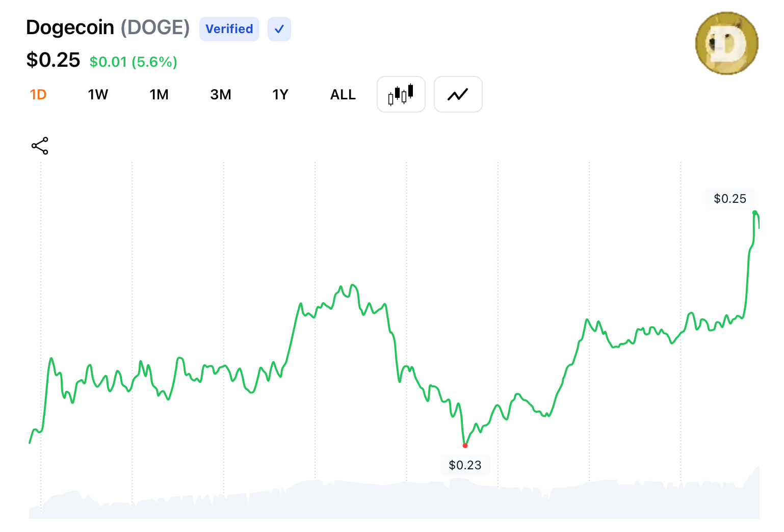784x532 pixels.
Task: Click the Dogecoin (DOGE) title
Action: 108,28
